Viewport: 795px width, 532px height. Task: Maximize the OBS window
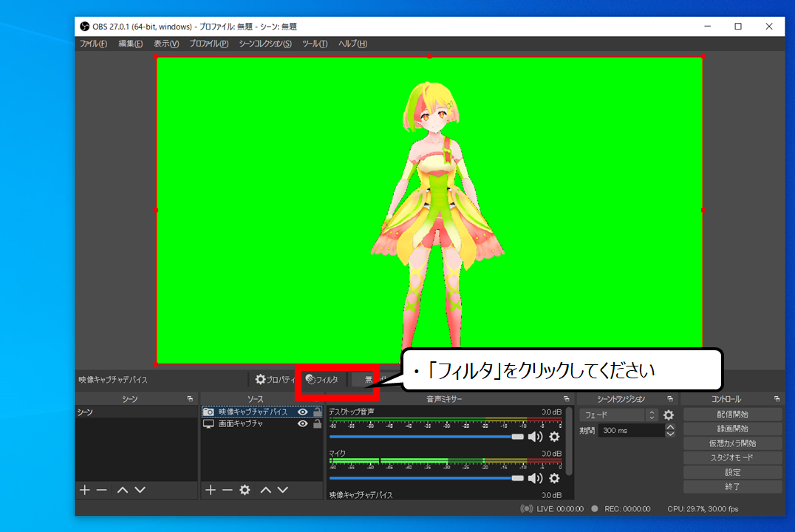click(738, 27)
